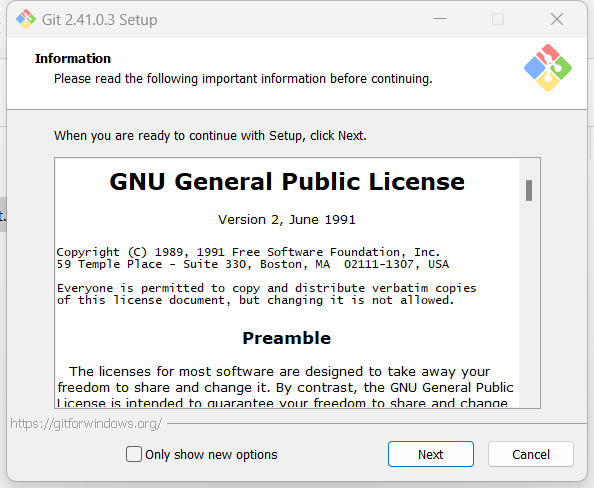594x488 pixels.
Task: Click the Git 2.41.0.3 Setup title
Action: 99,20
